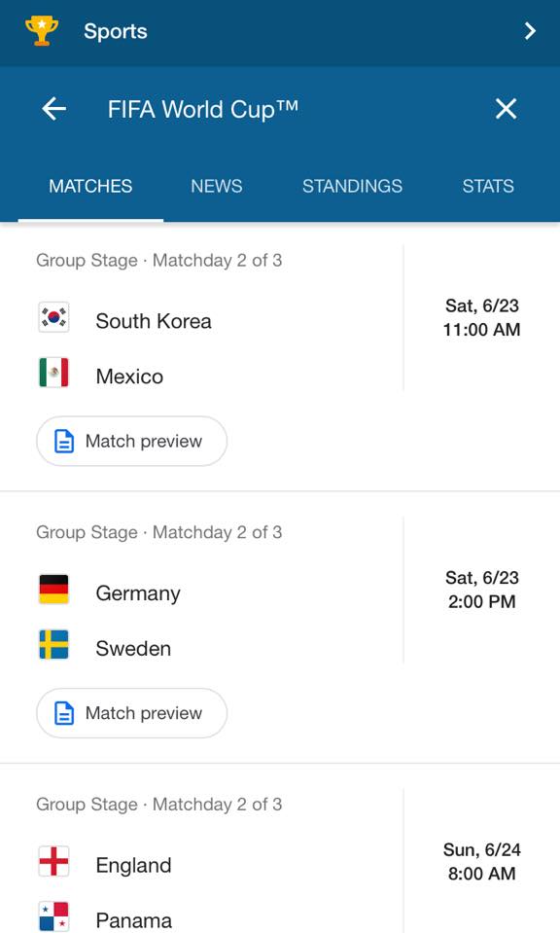The height and width of the screenshot is (933, 560).
Task: Go back using the left arrow
Action: [54, 109]
